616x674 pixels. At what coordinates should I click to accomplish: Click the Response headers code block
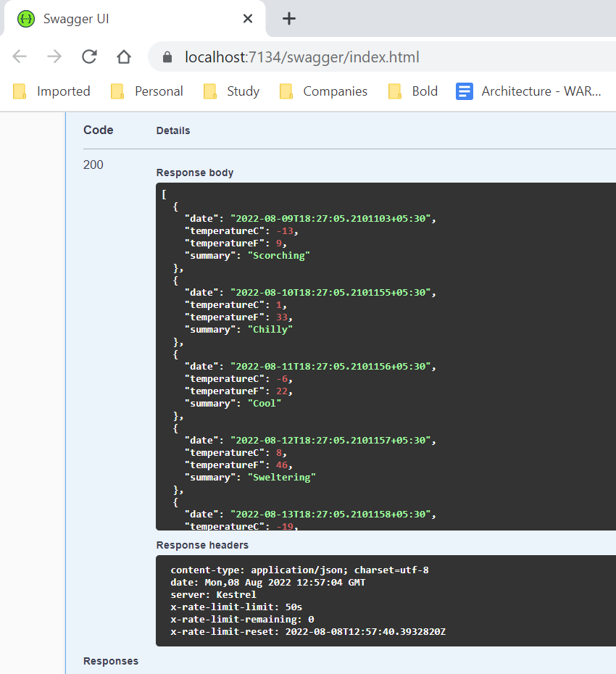(384, 600)
